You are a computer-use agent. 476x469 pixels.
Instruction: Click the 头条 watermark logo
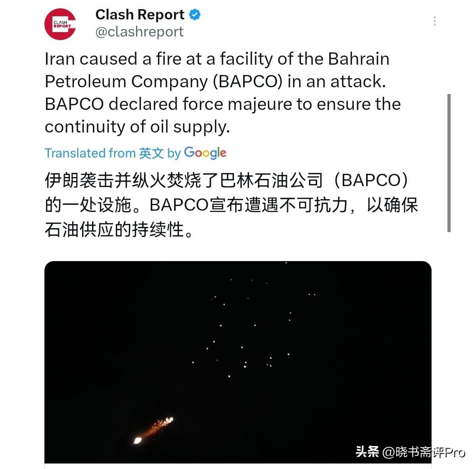coord(367,452)
